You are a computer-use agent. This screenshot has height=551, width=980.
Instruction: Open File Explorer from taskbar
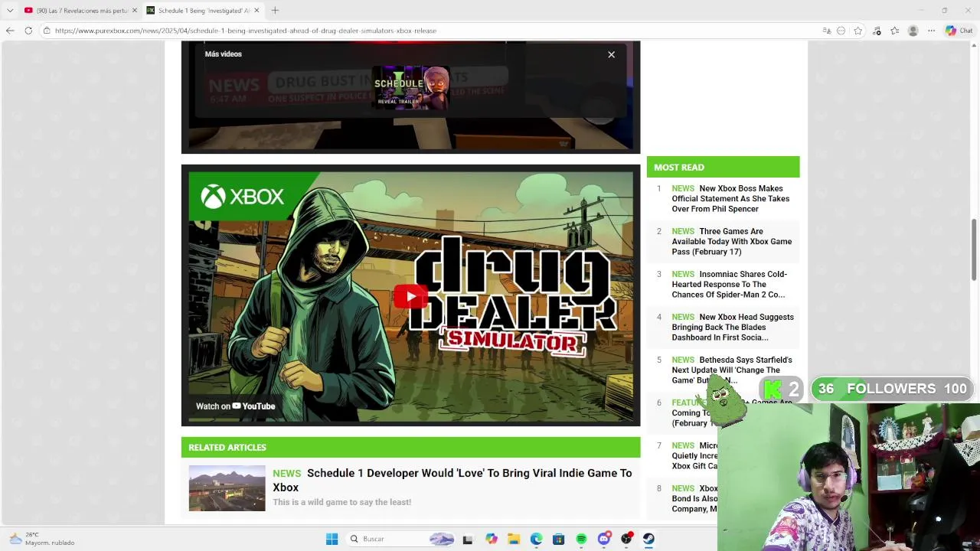514,540
